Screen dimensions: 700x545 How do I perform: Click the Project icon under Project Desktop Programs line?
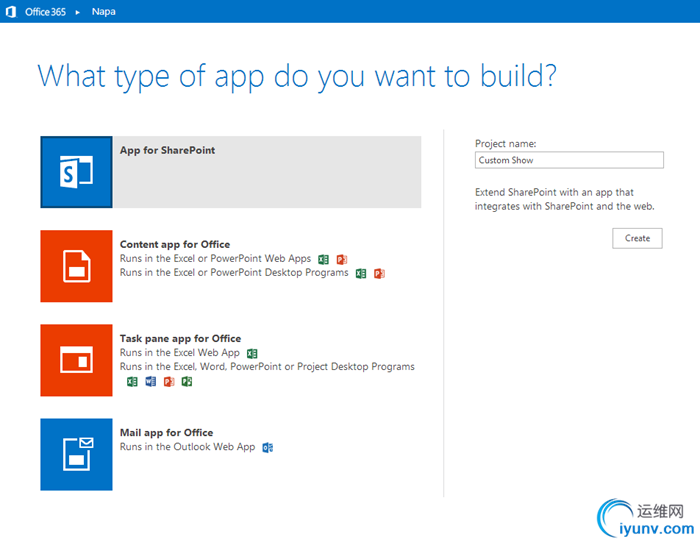pyautogui.click(x=187, y=382)
